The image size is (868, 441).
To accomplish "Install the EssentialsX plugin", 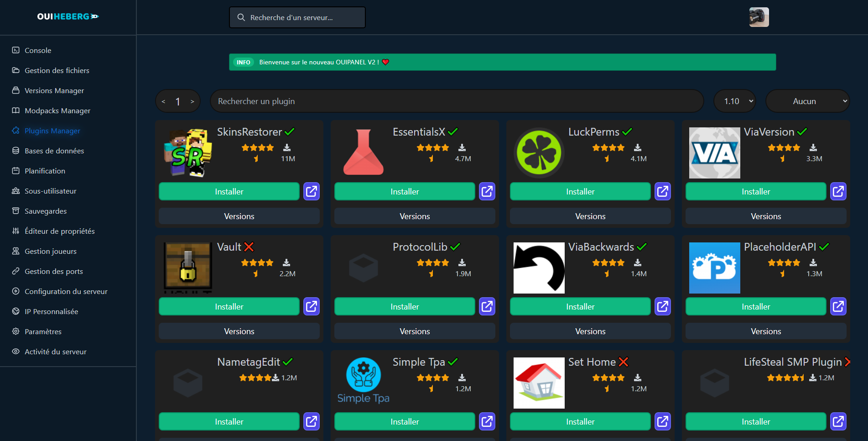I will [x=405, y=191].
